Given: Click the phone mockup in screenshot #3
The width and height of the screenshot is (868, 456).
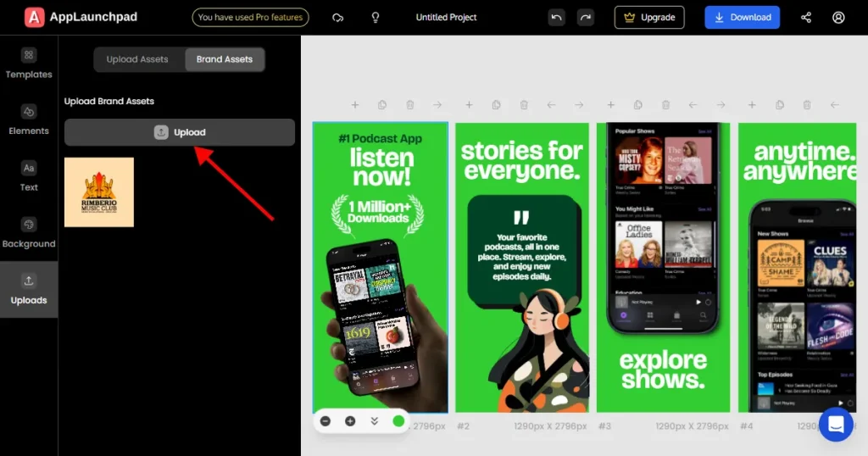Looking at the screenshot, I should 663,228.
